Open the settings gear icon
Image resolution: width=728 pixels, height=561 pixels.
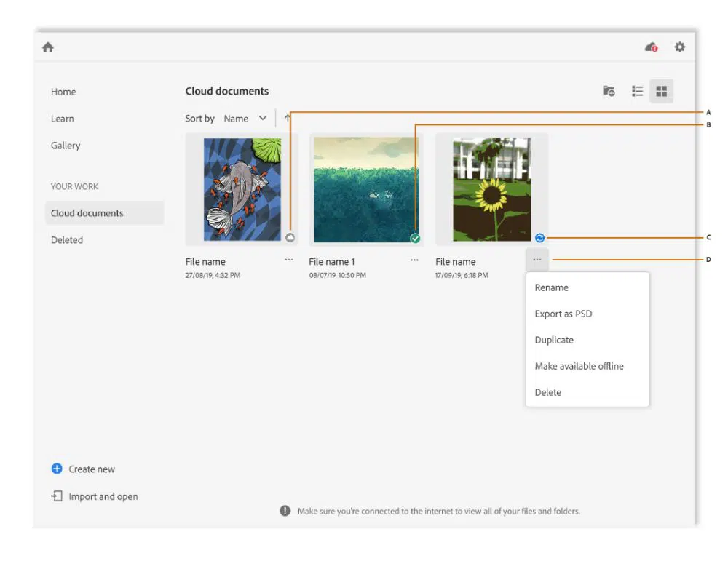click(x=679, y=47)
